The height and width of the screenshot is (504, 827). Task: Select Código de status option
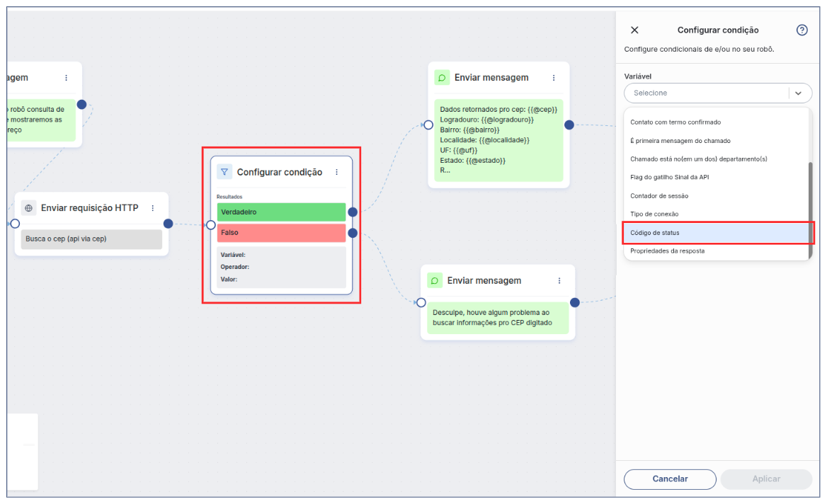coord(715,233)
